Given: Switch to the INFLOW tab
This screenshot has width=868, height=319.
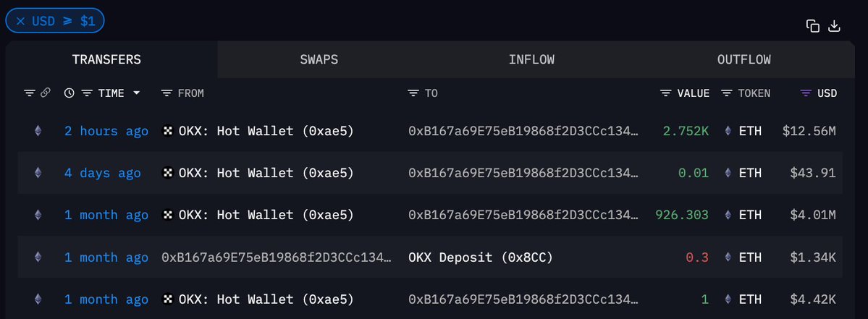Looking at the screenshot, I should click(531, 59).
